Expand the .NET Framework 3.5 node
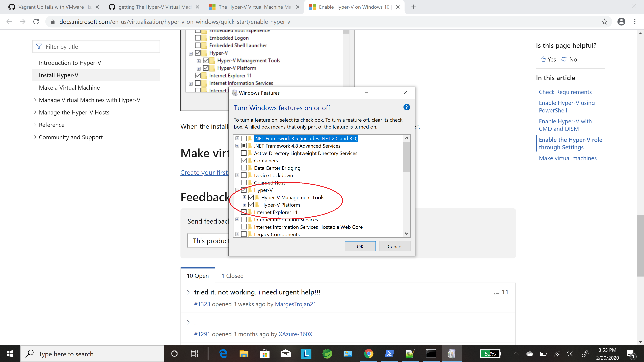 click(x=237, y=138)
